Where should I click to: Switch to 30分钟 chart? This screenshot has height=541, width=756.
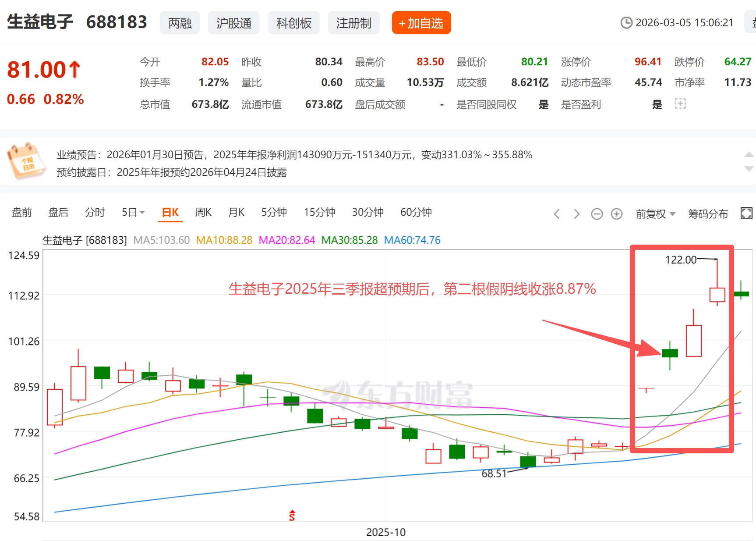[x=368, y=213]
